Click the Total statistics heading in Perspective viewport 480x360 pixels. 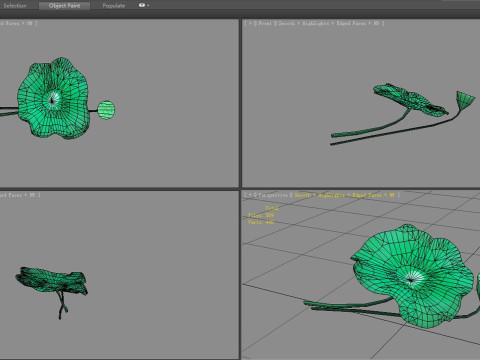(272, 208)
